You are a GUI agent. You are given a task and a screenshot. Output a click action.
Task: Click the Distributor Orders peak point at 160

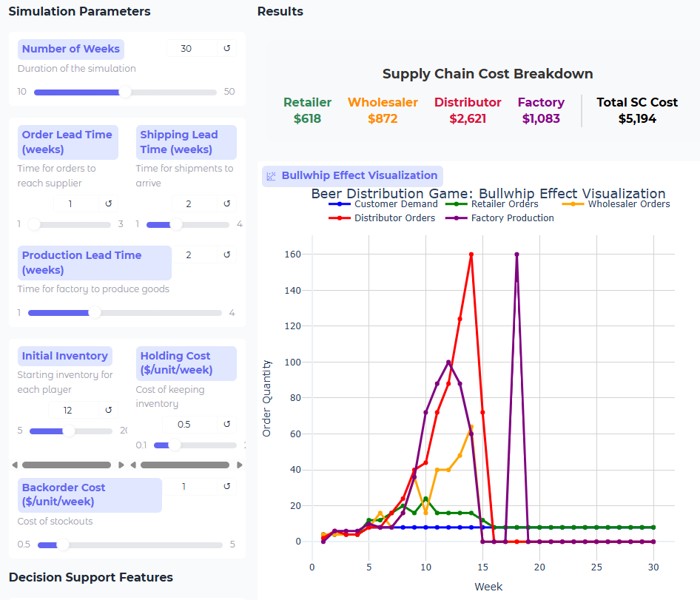[471, 255]
